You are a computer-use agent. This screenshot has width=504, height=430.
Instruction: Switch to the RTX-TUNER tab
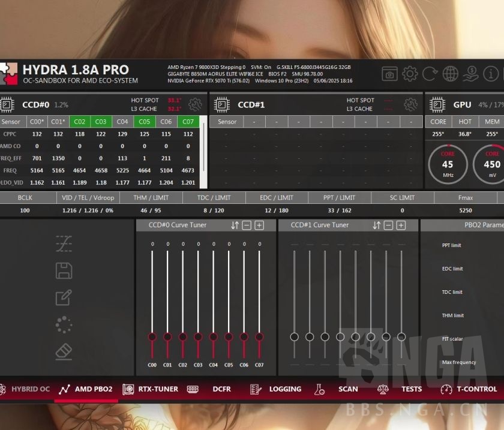point(151,389)
